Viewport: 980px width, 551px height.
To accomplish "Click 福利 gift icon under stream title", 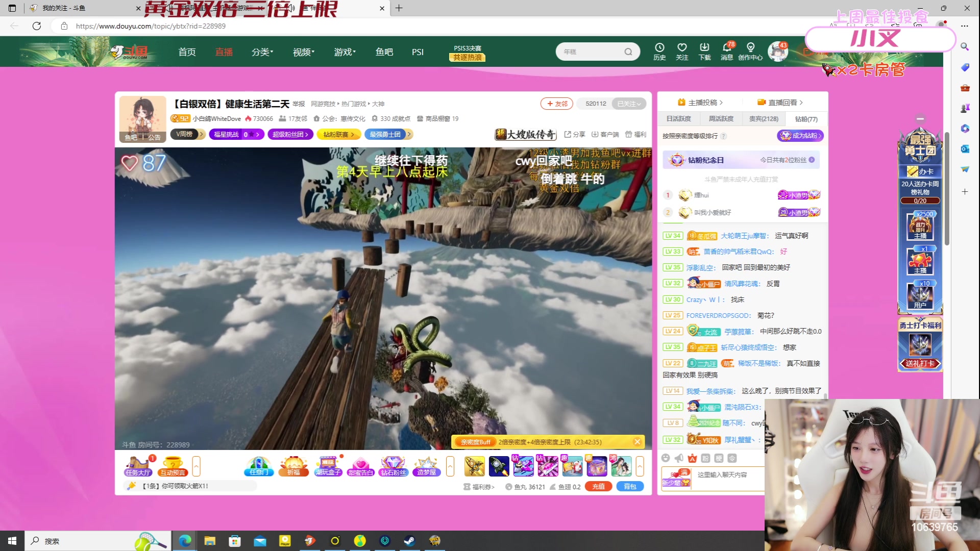I will click(636, 134).
